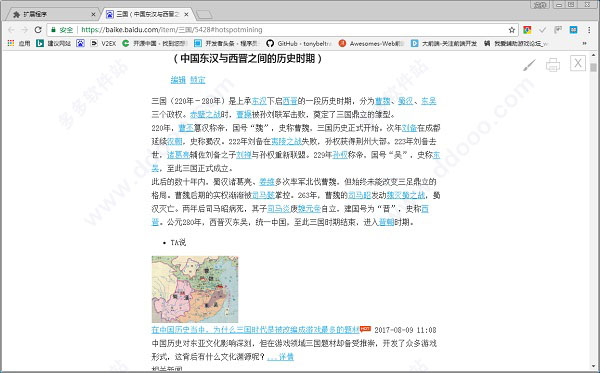600x373 pixels.
Task: Open the Chrome three-dot menu
Action: click(589, 30)
